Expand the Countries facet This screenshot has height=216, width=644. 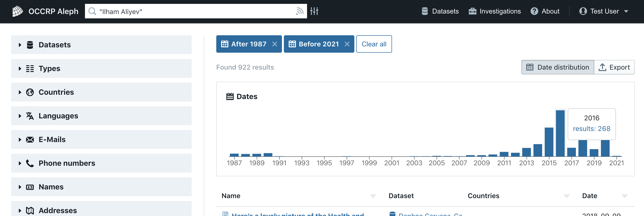(101, 92)
